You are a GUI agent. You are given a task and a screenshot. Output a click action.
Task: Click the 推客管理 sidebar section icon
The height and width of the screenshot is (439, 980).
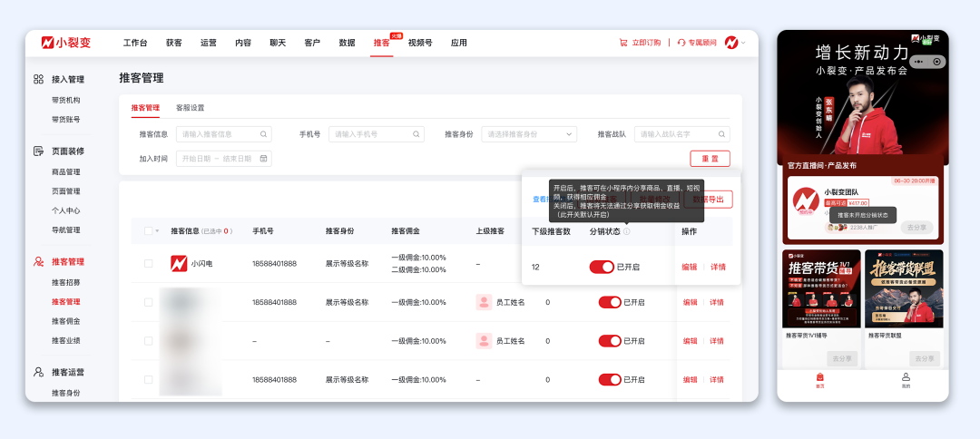(39, 261)
